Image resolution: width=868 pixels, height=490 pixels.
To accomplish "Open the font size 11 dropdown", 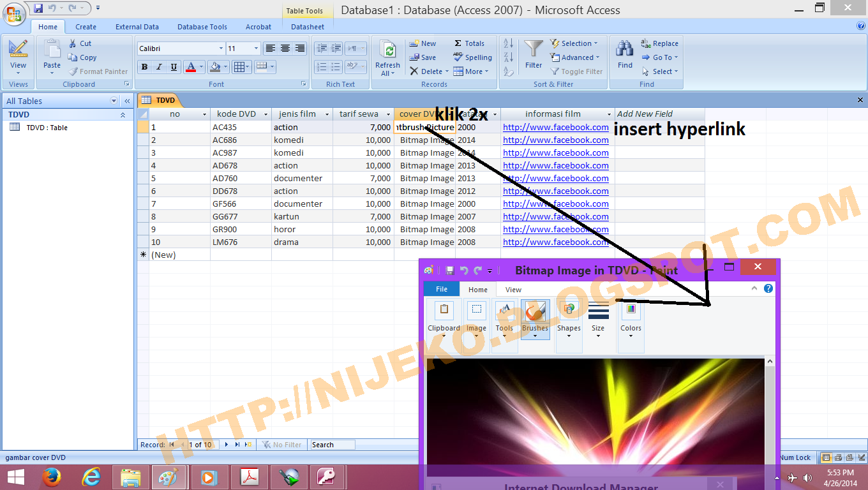I will click(x=257, y=48).
